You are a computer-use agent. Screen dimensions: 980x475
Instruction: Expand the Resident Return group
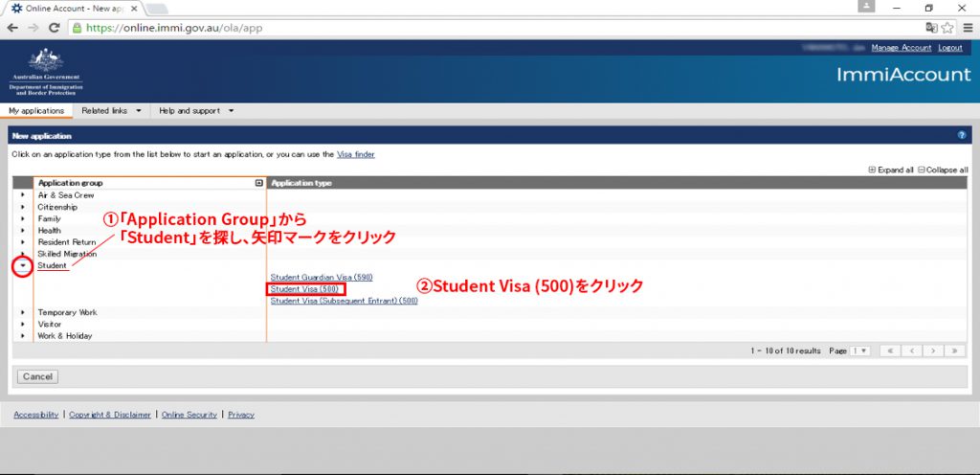(x=23, y=242)
